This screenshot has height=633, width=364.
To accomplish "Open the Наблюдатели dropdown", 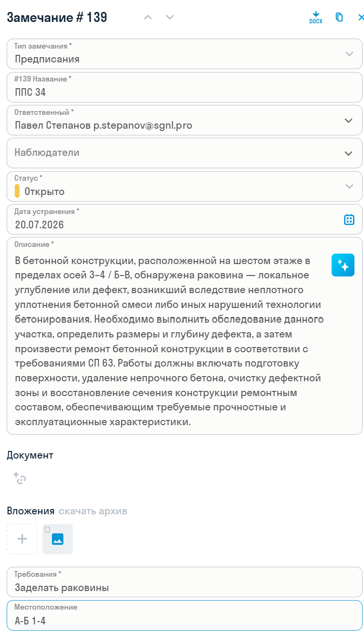I will [184, 153].
